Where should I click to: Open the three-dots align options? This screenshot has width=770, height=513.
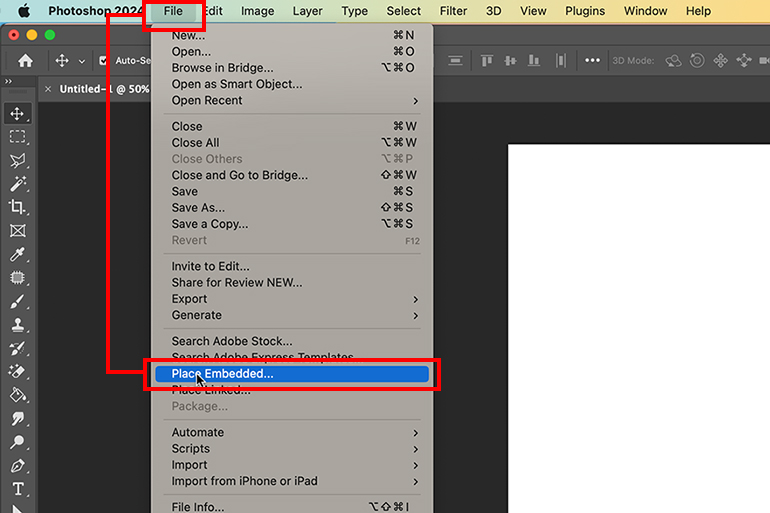point(592,60)
